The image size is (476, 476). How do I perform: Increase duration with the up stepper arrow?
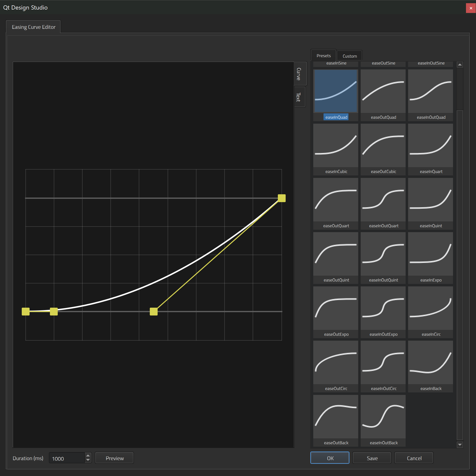[88, 455]
